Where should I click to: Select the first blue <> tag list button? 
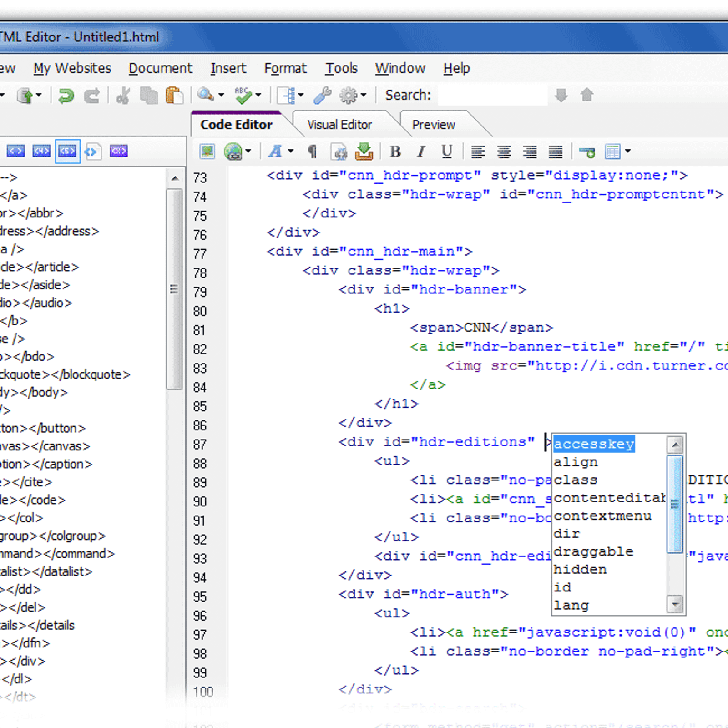coord(15,151)
